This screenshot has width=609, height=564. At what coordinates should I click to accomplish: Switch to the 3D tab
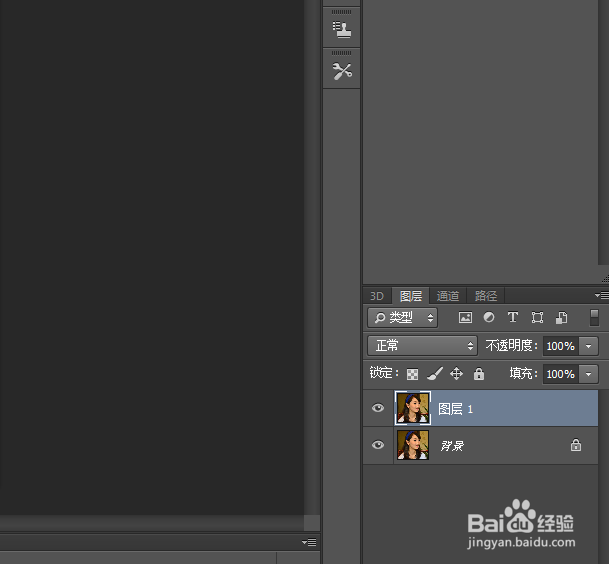tap(377, 296)
